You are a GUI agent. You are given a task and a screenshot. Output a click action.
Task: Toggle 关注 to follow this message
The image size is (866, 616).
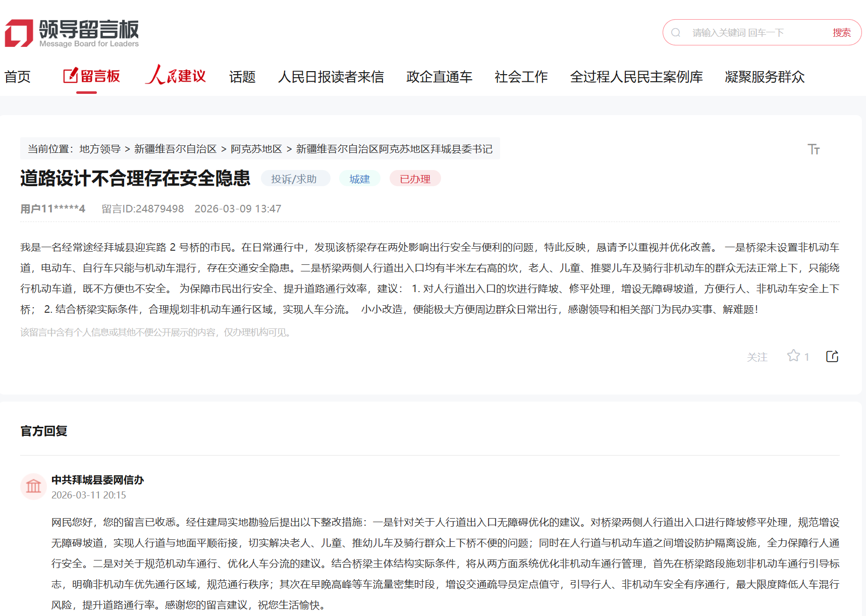[756, 357]
